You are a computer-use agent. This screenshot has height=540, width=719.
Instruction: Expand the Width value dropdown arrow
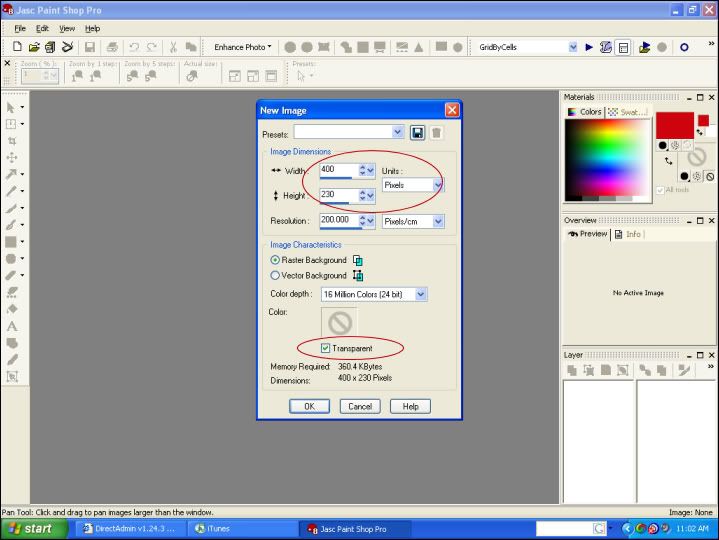pyautogui.click(x=371, y=171)
